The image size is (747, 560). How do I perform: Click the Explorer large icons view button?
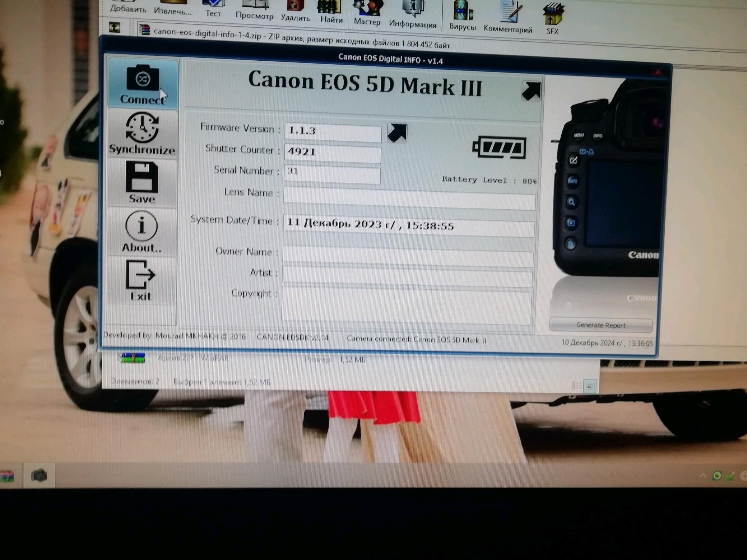coord(590,386)
